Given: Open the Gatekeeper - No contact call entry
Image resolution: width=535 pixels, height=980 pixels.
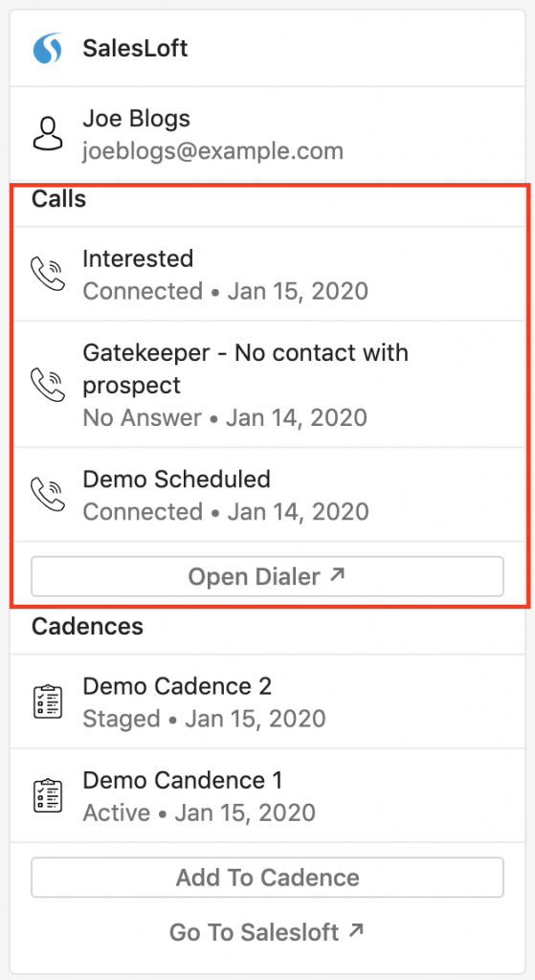Looking at the screenshot, I should click(268, 385).
